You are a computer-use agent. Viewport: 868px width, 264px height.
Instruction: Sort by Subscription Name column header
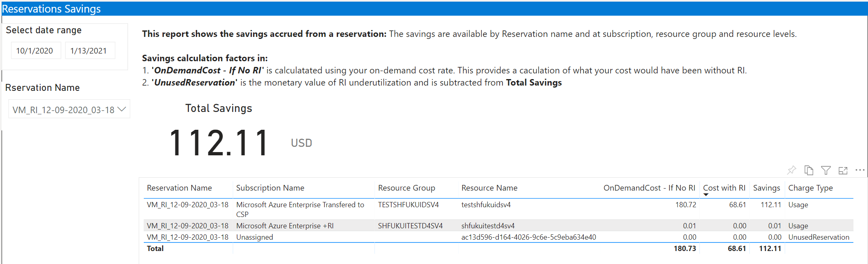(x=270, y=188)
